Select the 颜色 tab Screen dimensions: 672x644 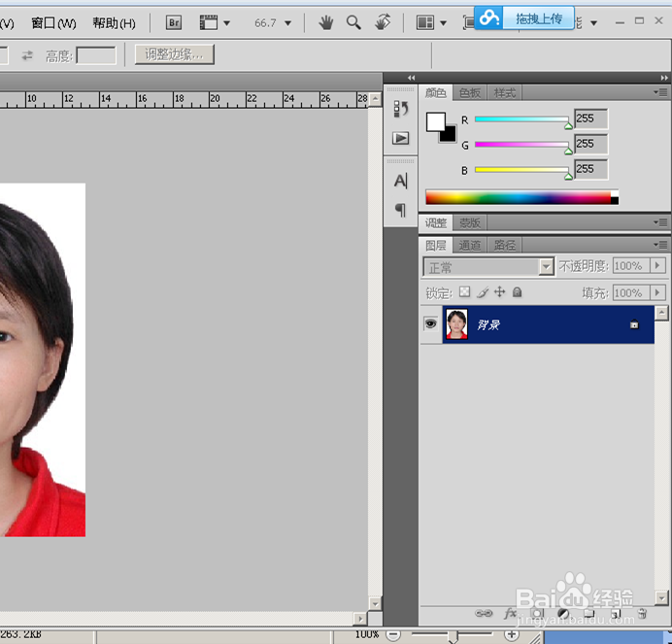pos(435,92)
